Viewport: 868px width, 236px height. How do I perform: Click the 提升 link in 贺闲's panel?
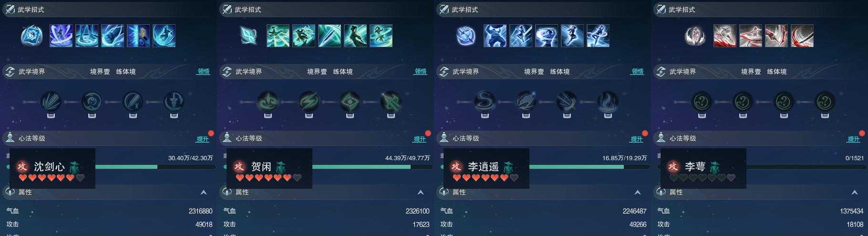click(x=420, y=139)
